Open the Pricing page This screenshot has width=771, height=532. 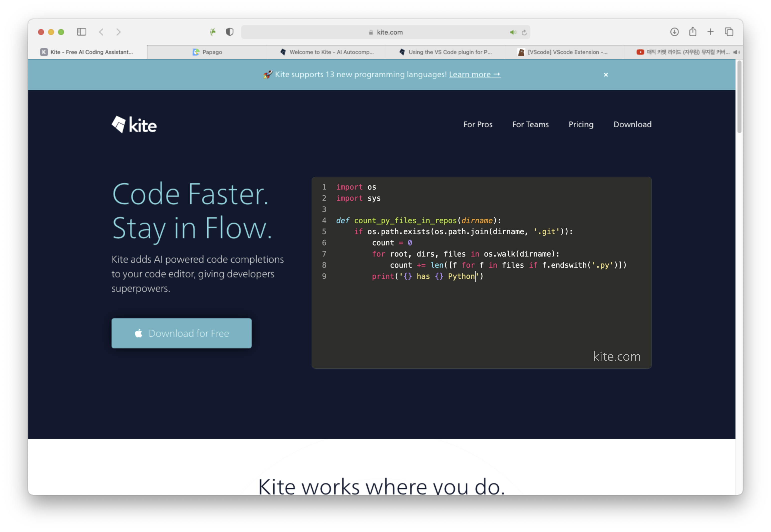[581, 124]
